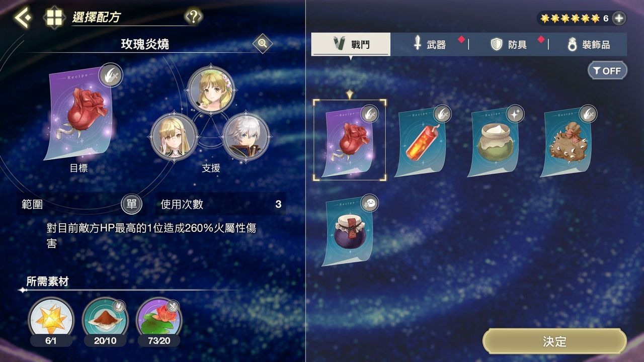Select the silver-haired support character portrait
Image resolution: width=644 pixels, height=362 pixels.
pyautogui.click(x=246, y=136)
